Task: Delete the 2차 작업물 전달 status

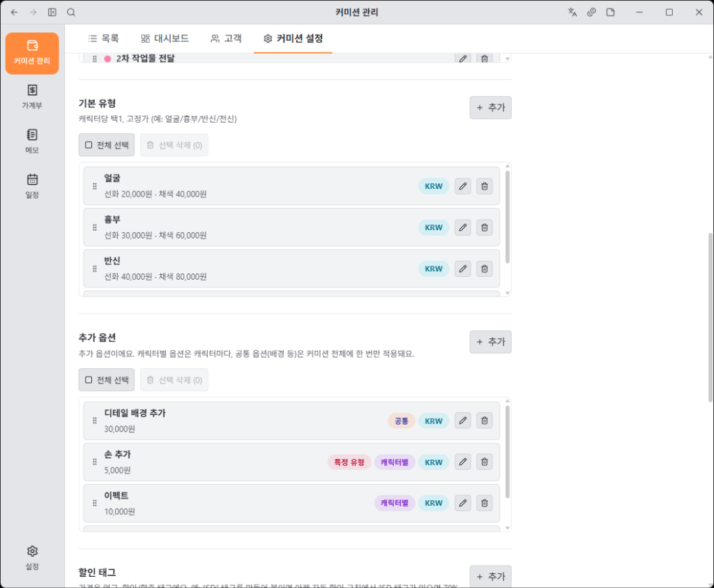Action: click(x=485, y=59)
